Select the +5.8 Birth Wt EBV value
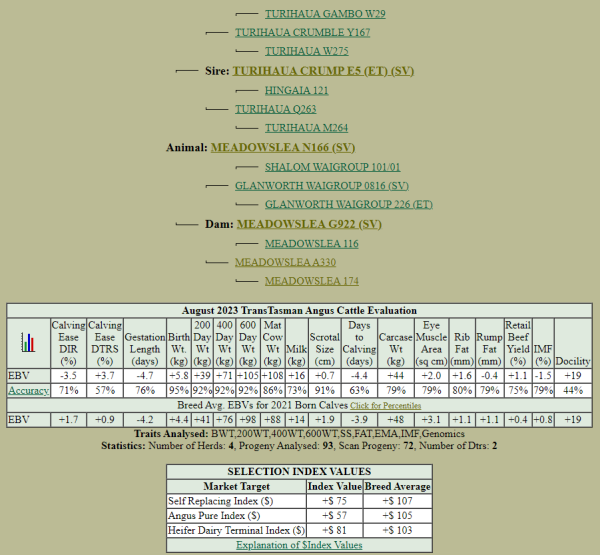 (x=179, y=375)
